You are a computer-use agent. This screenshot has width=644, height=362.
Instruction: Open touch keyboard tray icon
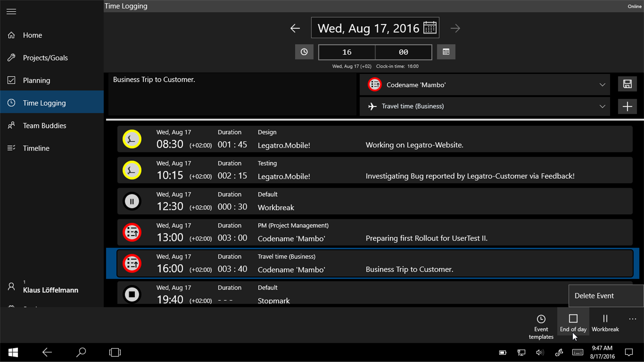(578, 353)
